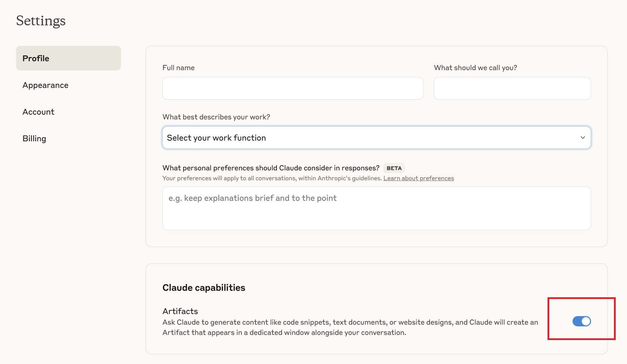Viewport: 627px width, 364px height.
Task: Open the Profile settings section
Action: [68, 58]
